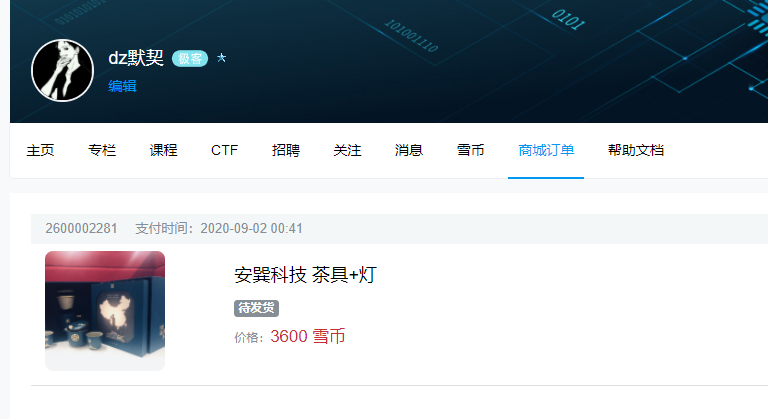This screenshot has height=419, width=768.
Task: View the 消息 tab
Action: 408,150
